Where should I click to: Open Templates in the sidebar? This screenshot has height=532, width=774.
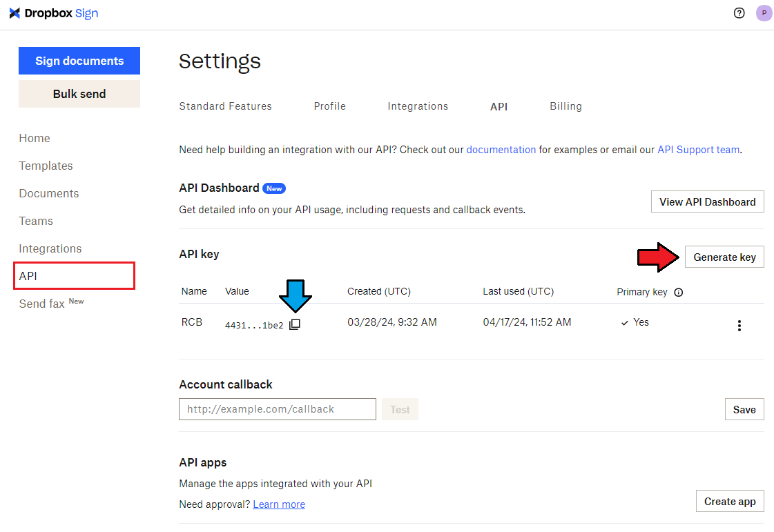46,166
